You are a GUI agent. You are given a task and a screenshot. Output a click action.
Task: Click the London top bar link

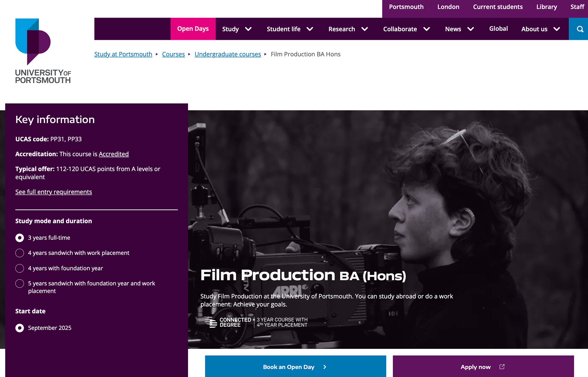(x=448, y=7)
